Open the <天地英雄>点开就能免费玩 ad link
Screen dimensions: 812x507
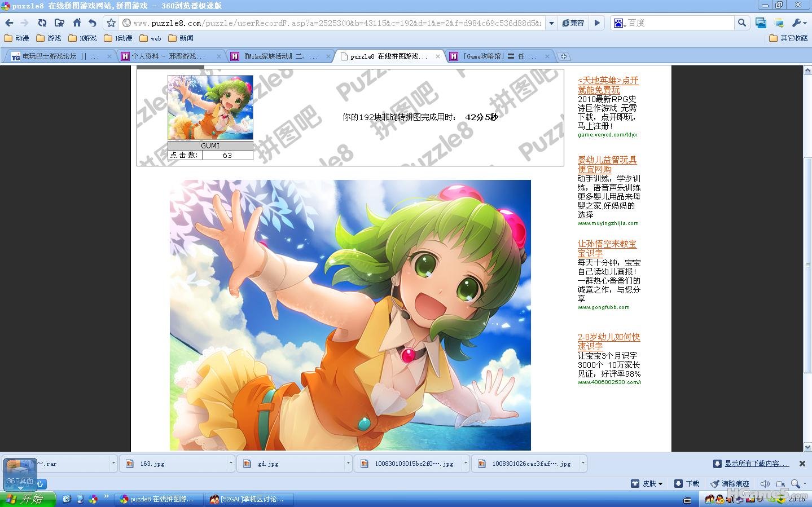click(608, 85)
